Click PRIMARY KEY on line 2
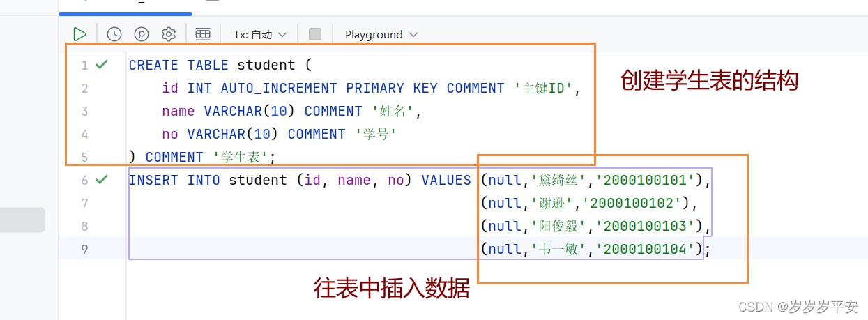 point(392,88)
